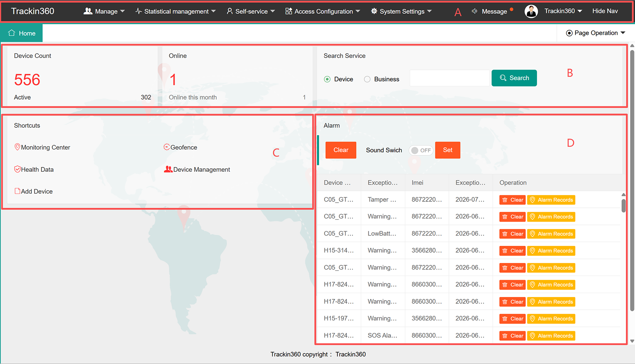Toggle the Sound Swich OFF switch
This screenshot has height=364, width=635.
pyautogui.click(x=421, y=150)
